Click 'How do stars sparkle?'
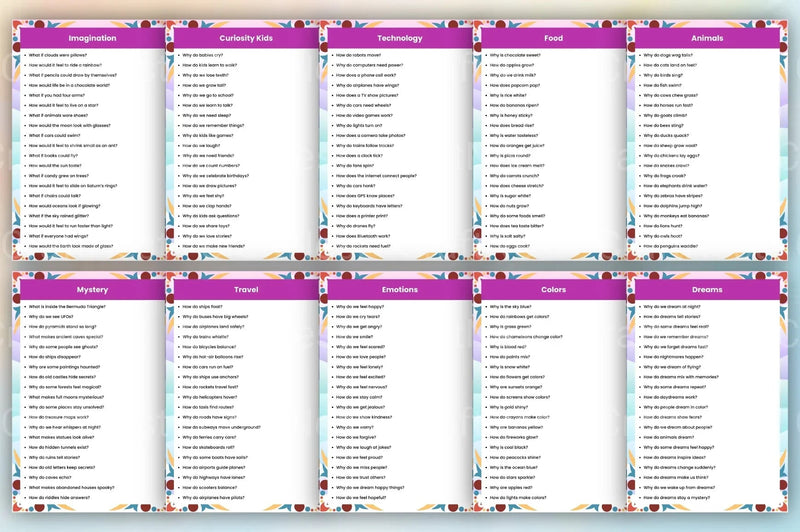This screenshot has width=800, height=532. pos(512,477)
